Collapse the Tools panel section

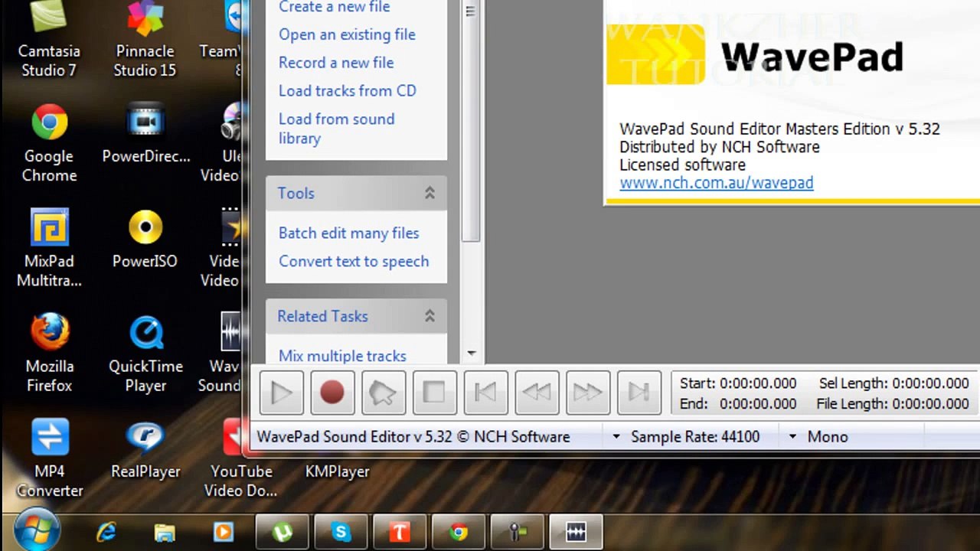[430, 194]
